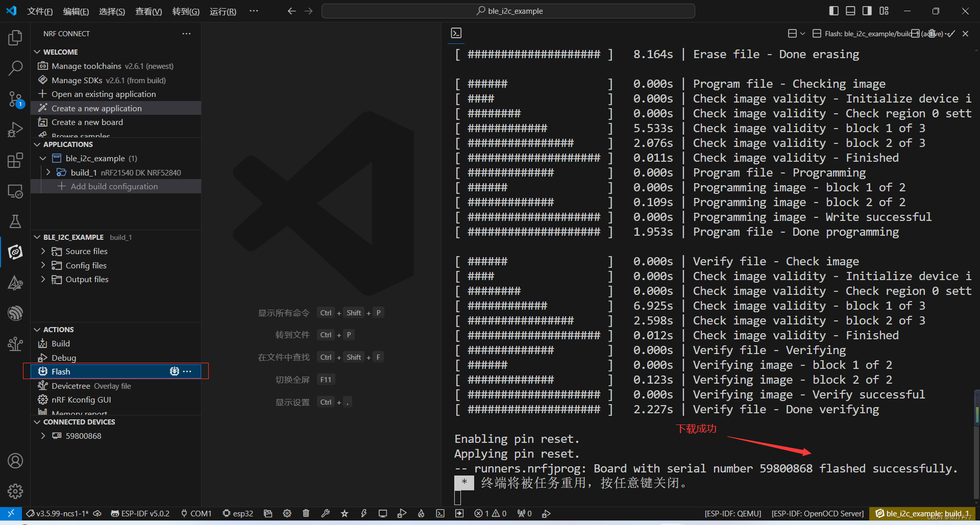Open the 运行(R) menu
Image resolution: width=980 pixels, height=525 pixels.
click(x=223, y=11)
